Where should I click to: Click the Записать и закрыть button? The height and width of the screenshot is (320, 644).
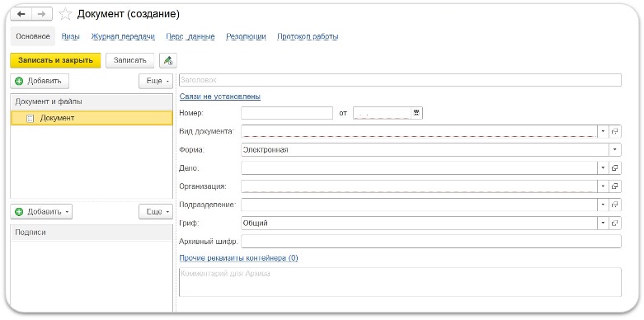point(55,60)
